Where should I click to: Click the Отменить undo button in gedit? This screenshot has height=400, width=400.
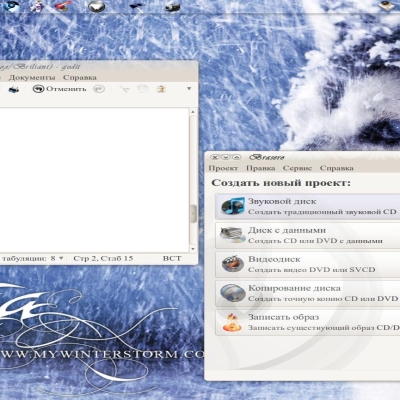point(60,89)
